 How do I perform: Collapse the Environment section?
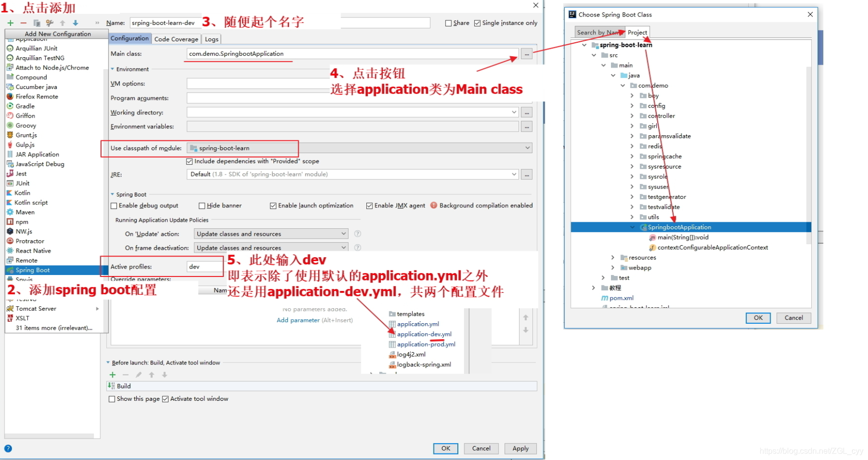(112, 69)
